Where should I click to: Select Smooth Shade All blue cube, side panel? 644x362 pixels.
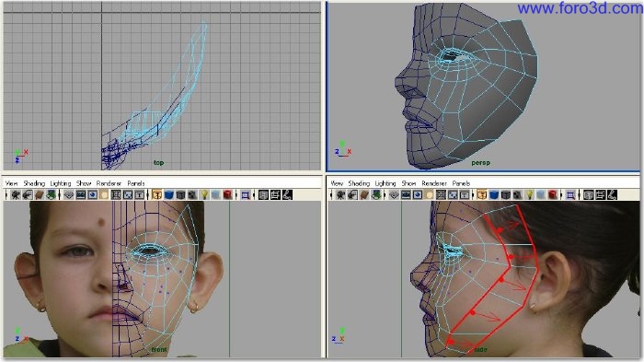(494, 195)
